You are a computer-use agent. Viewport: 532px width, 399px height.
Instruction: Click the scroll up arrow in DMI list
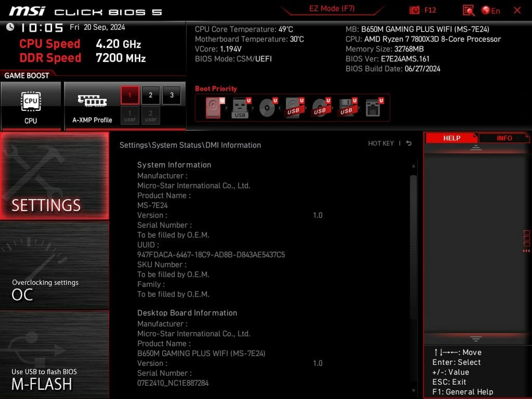(413, 166)
